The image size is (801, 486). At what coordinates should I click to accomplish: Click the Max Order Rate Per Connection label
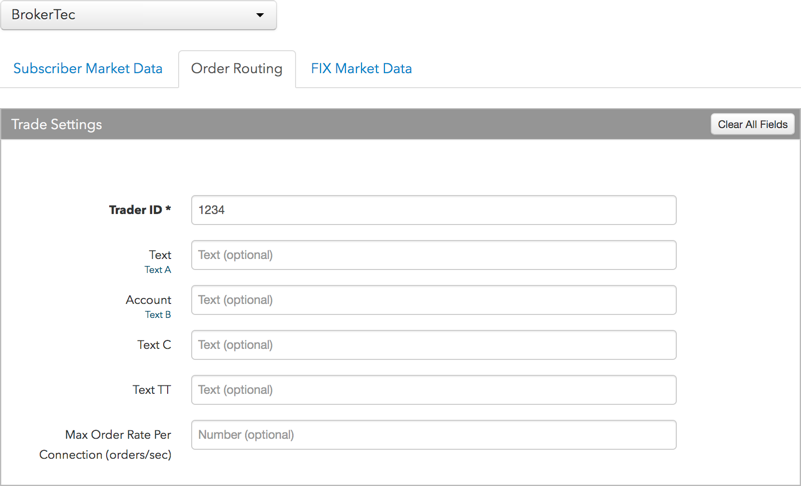[x=105, y=445]
